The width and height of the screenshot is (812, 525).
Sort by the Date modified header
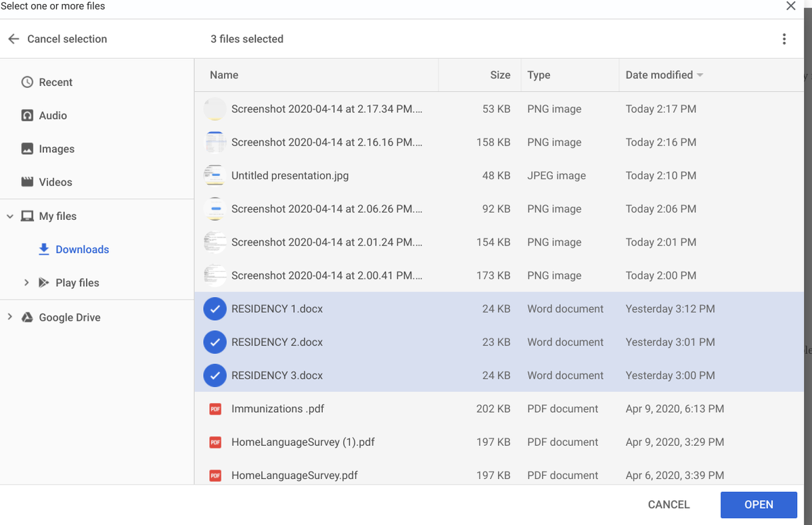click(659, 75)
